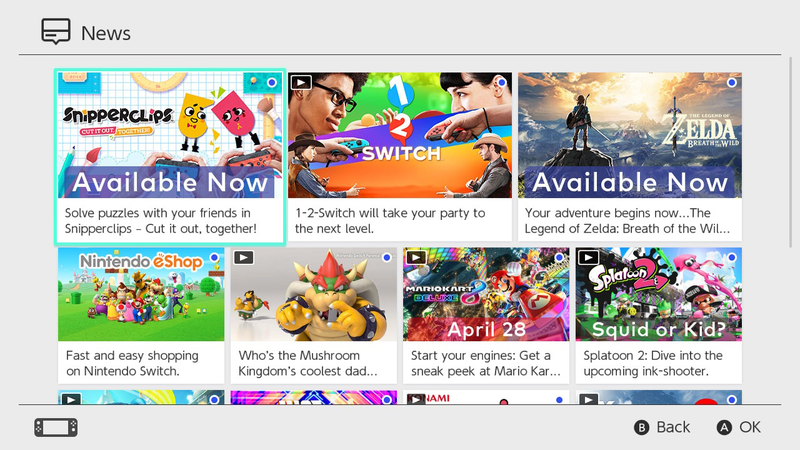The height and width of the screenshot is (450, 800).
Task: Open the 1-2-Switch news thumbnail
Action: click(x=400, y=135)
